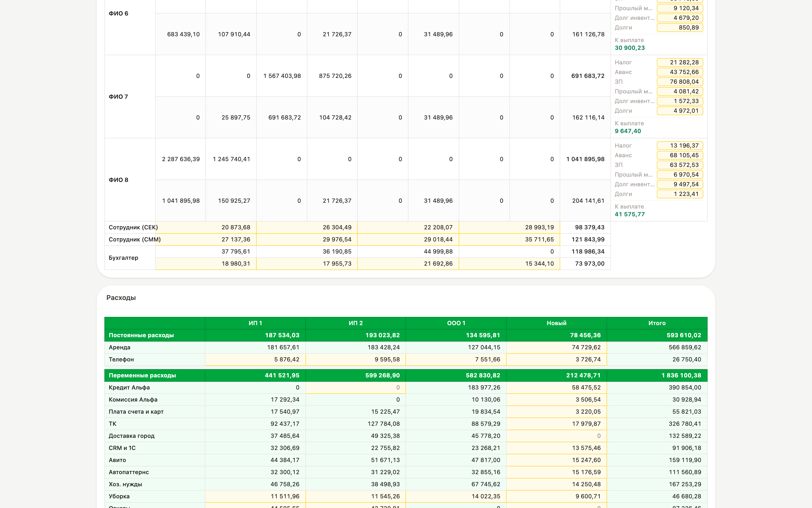Edit ФИО 6 Долг инвент field 4 679,20
This screenshot has width=812, height=508.
point(680,18)
